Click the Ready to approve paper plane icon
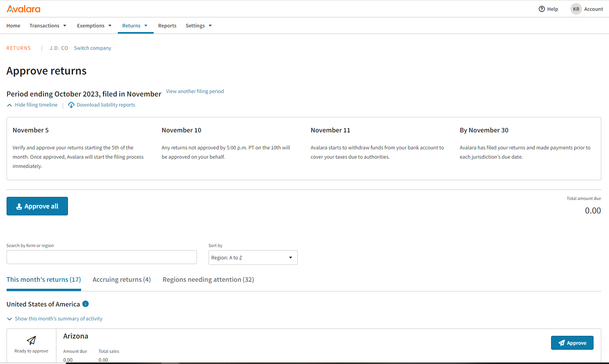609x364 pixels. [31, 340]
